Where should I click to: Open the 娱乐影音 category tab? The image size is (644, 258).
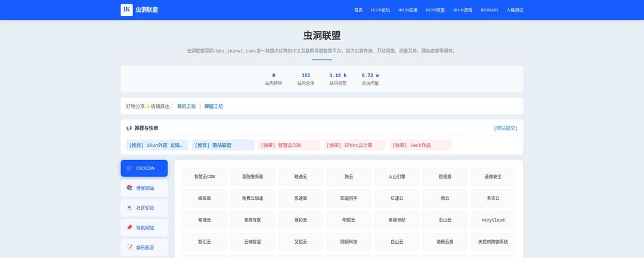coord(144,247)
